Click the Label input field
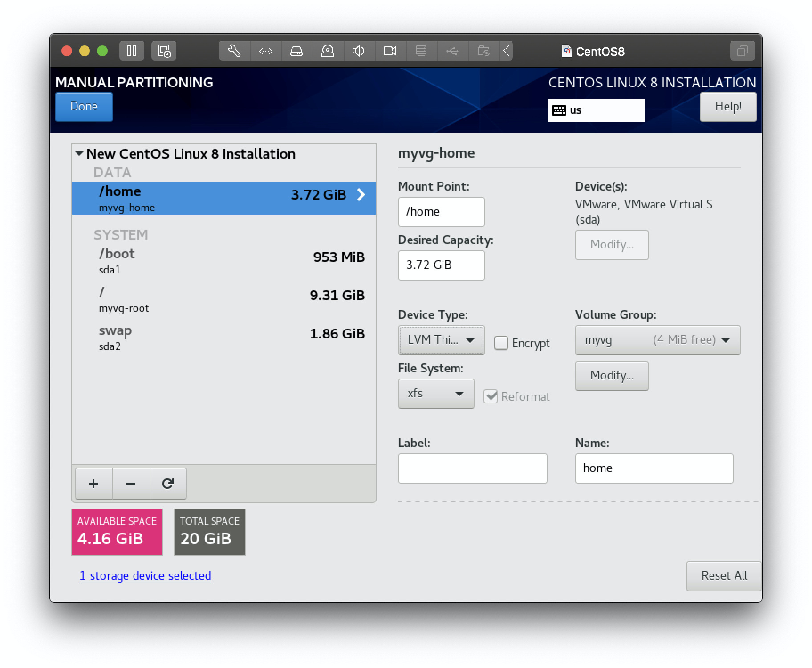Screen dimensions: 812x668 click(472, 468)
